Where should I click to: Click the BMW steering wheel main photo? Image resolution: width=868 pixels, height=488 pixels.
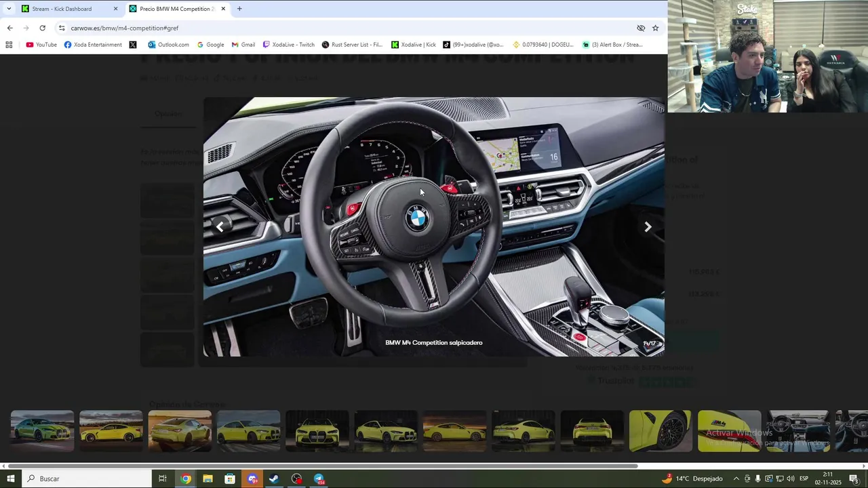pos(434,226)
